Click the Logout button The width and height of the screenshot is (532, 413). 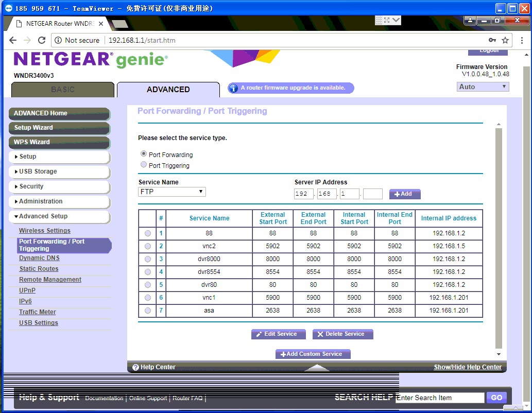point(488,52)
